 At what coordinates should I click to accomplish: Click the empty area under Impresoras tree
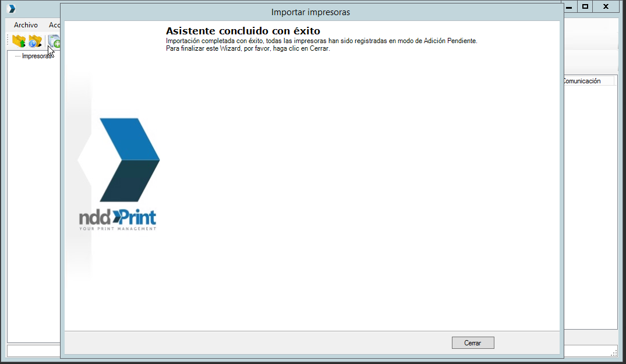(33, 204)
